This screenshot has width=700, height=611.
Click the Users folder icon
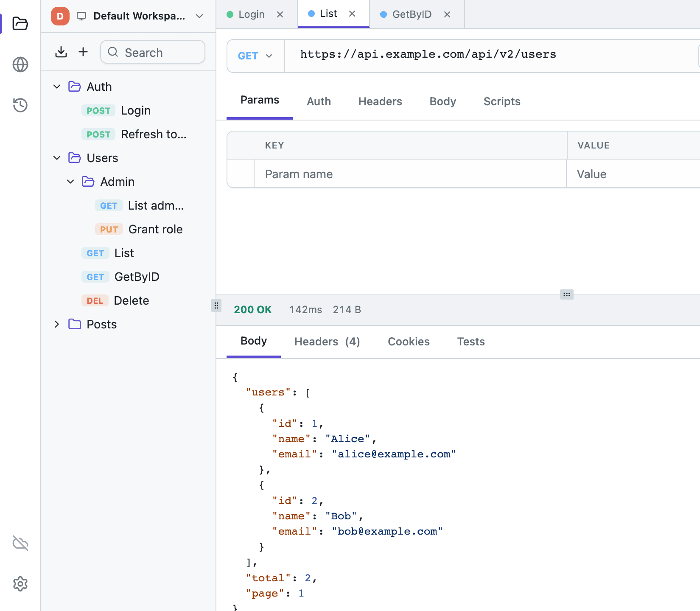click(x=75, y=158)
